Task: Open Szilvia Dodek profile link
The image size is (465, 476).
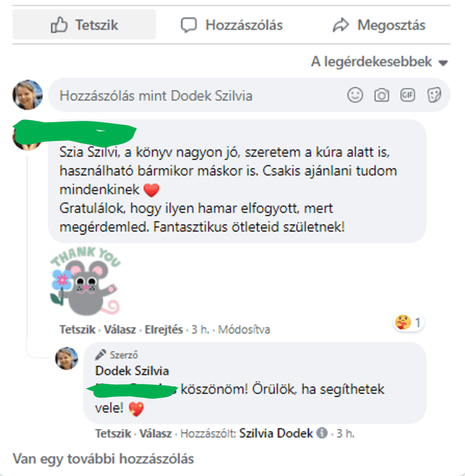Action: [x=276, y=433]
